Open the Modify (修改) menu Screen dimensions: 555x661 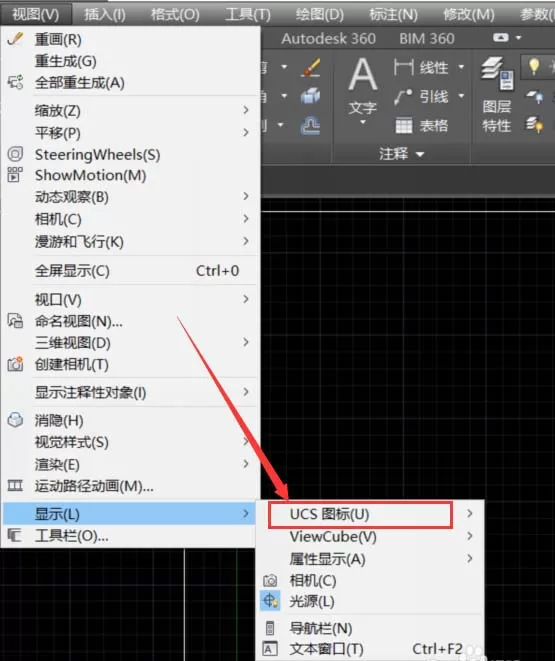click(x=469, y=14)
